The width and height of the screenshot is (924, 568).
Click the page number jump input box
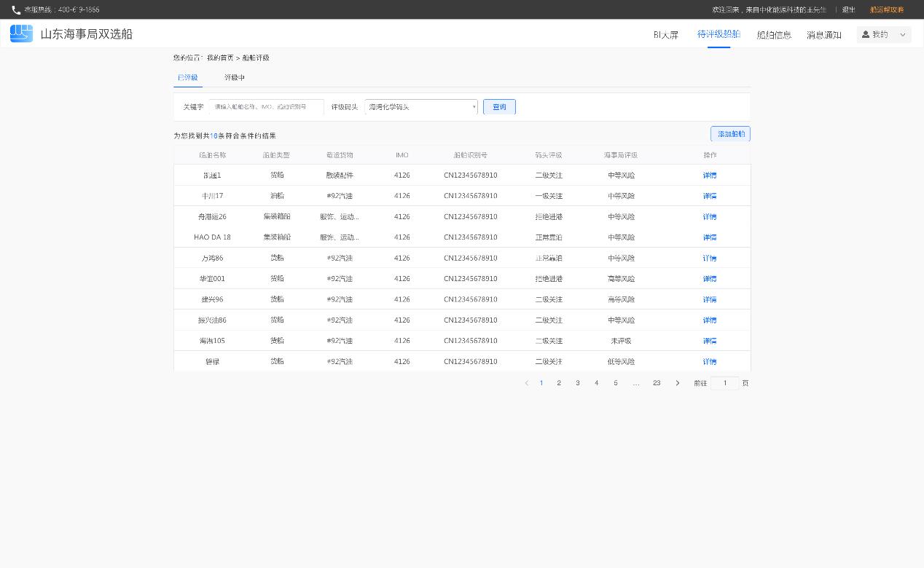pyautogui.click(x=724, y=383)
